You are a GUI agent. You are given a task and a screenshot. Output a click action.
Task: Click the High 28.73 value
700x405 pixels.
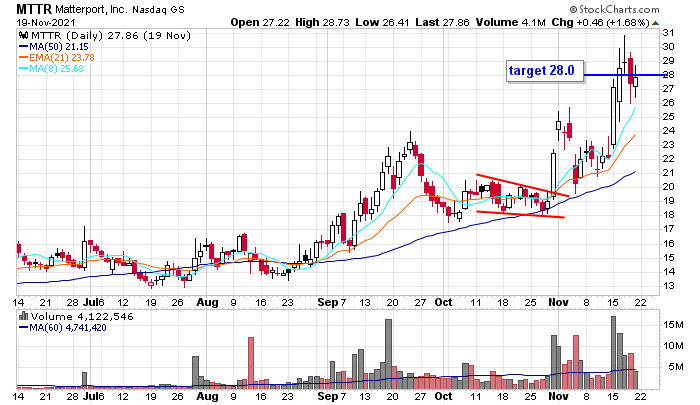click(x=322, y=22)
